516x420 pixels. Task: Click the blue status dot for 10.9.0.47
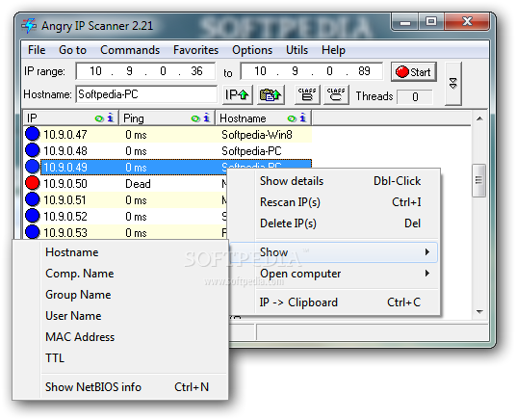click(33, 134)
